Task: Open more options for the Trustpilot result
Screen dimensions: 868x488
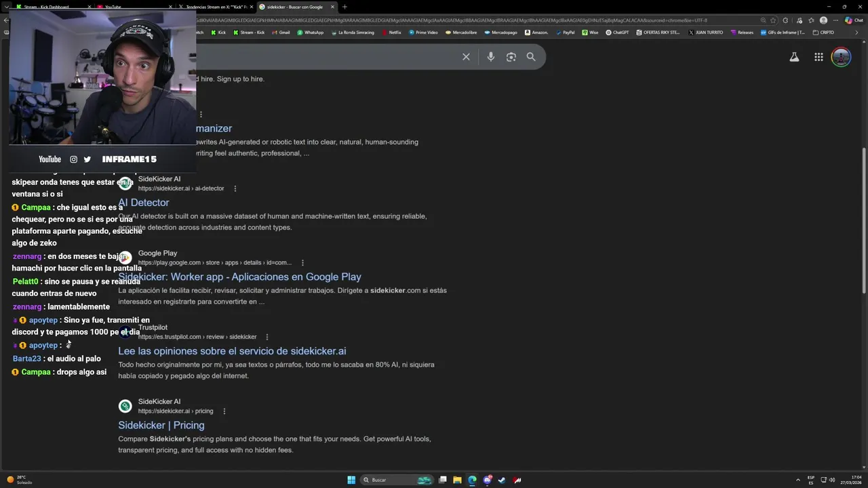Action: (x=267, y=337)
